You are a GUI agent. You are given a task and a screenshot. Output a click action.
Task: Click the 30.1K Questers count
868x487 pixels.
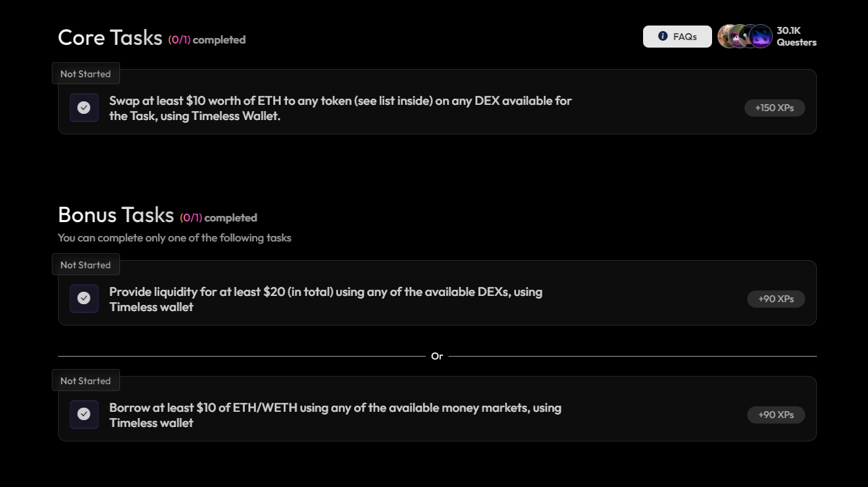pos(796,37)
